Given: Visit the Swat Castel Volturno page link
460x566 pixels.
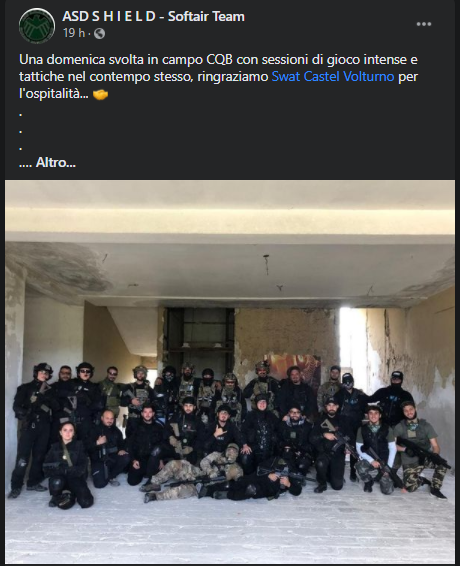Looking at the screenshot, I should point(333,77).
